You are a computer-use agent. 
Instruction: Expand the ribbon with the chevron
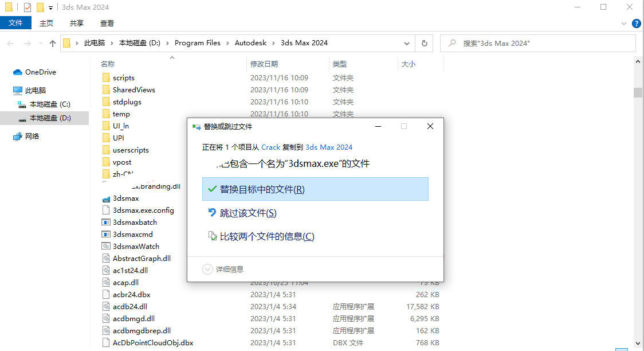624,24
